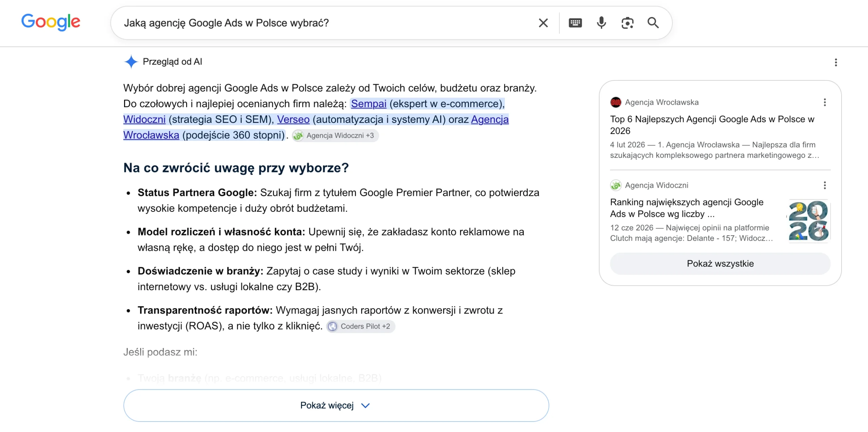Click the Agencja Wrocławska favicon
This screenshot has height=432, width=868.
[x=616, y=102]
